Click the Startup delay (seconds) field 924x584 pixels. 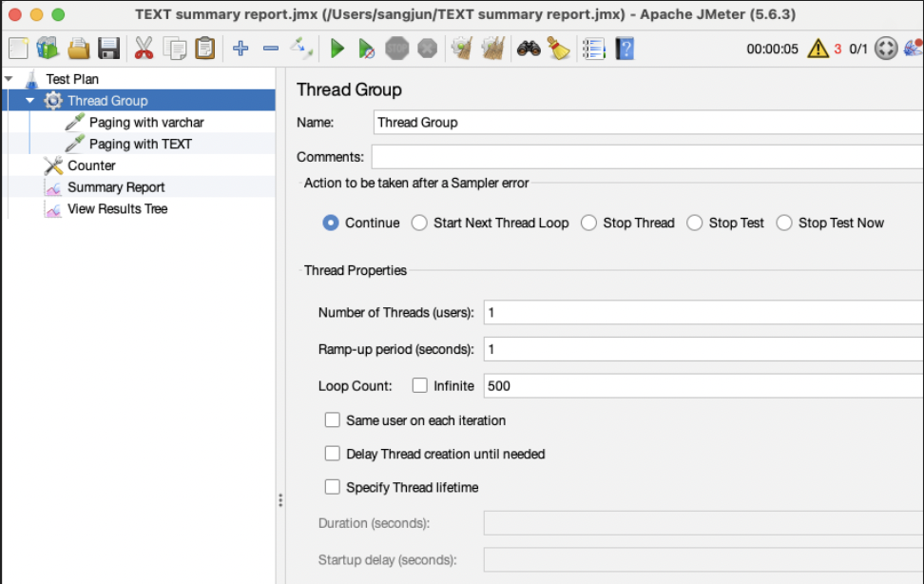point(703,560)
